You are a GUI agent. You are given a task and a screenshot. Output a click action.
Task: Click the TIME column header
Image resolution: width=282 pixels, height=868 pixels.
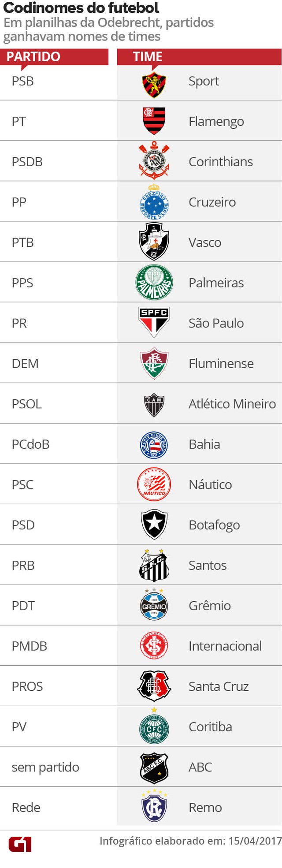148,57
